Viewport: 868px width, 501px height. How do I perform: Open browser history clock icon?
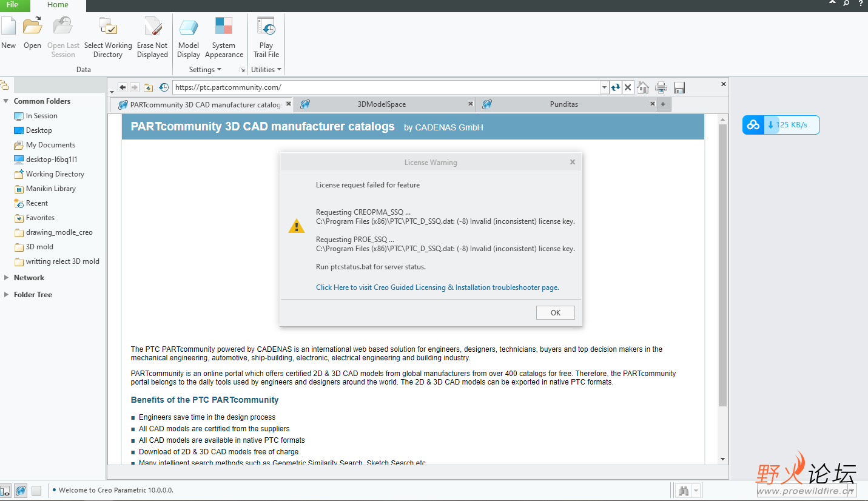pyautogui.click(x=164, y=87)
